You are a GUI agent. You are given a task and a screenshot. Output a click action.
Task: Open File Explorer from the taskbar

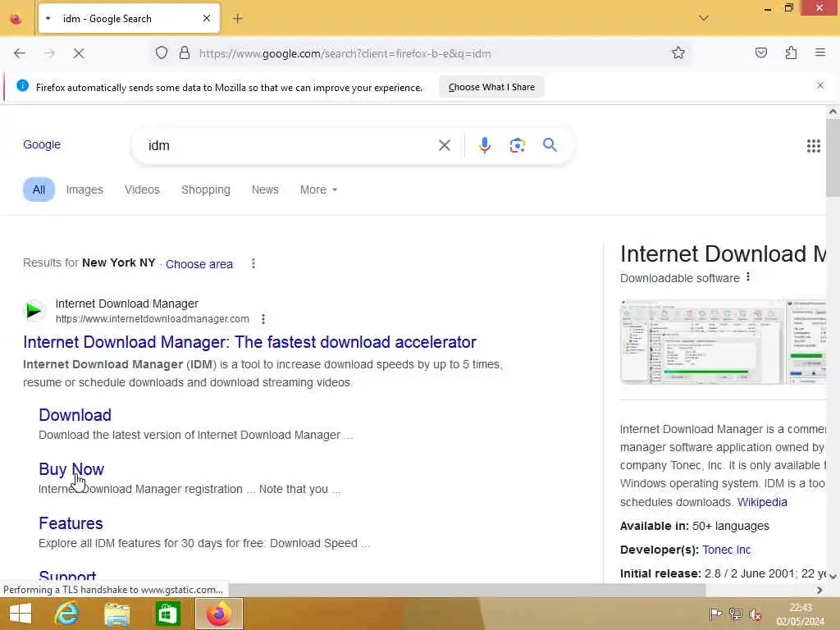[117, 614]
